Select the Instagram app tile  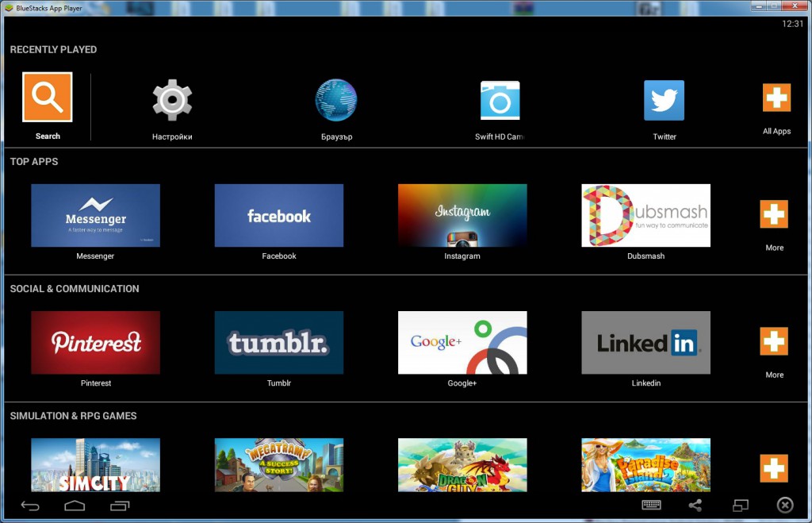pos(462,215)
